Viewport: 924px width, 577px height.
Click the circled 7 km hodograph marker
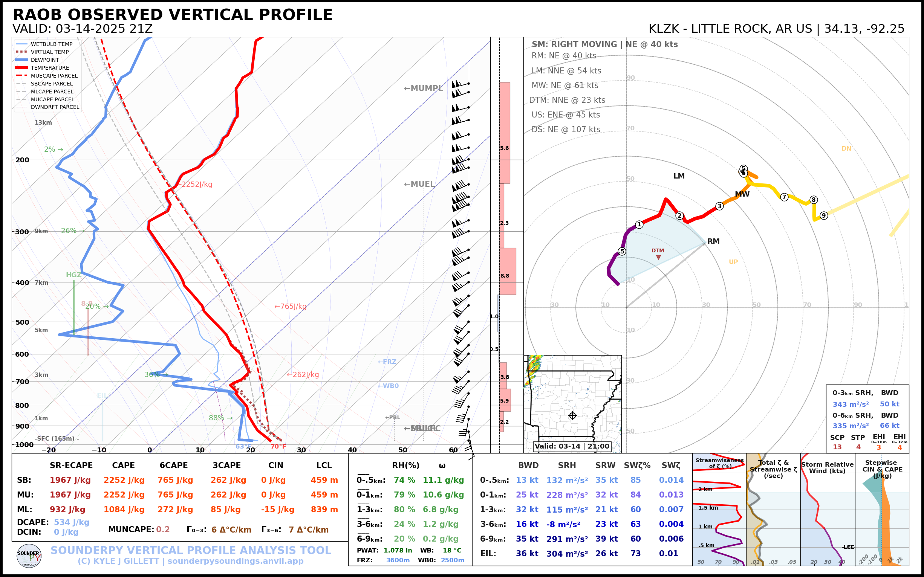(x=784, y=197)
